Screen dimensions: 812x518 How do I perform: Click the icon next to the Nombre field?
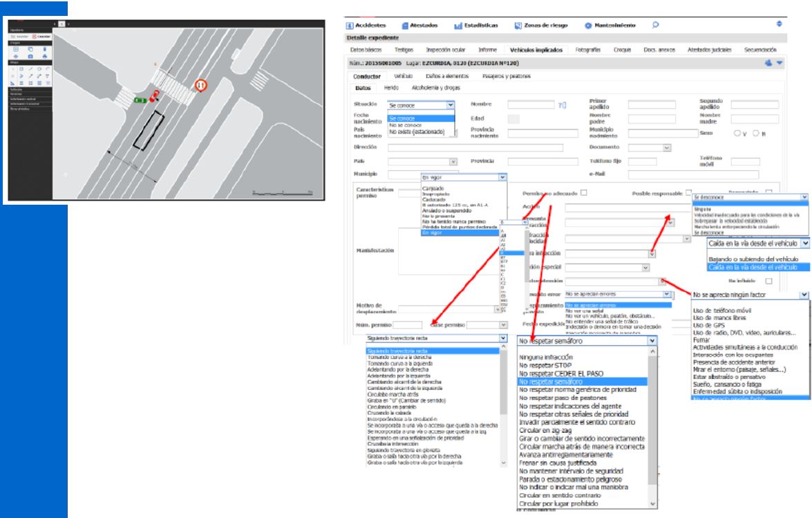click(x=562, y=105)
